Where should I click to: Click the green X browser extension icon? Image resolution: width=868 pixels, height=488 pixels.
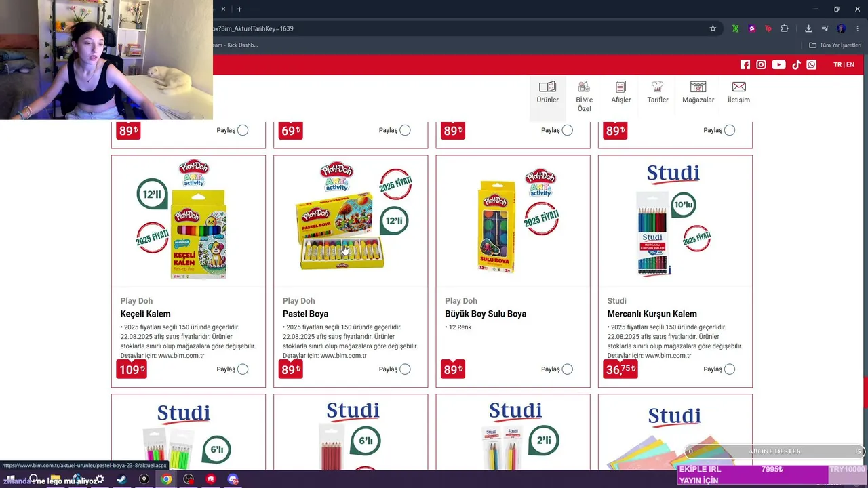point(735,28)
